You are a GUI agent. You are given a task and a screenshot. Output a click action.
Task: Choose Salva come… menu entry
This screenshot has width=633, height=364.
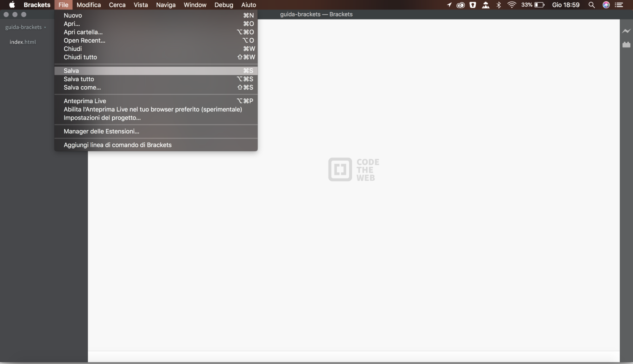(x=82, y=88)
